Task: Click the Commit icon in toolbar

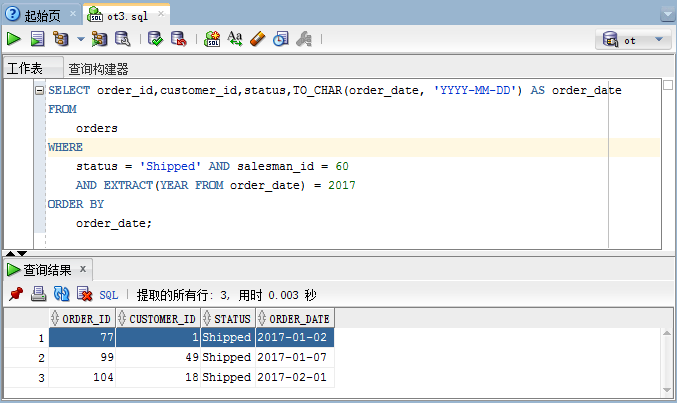Action: pos(155,39)
